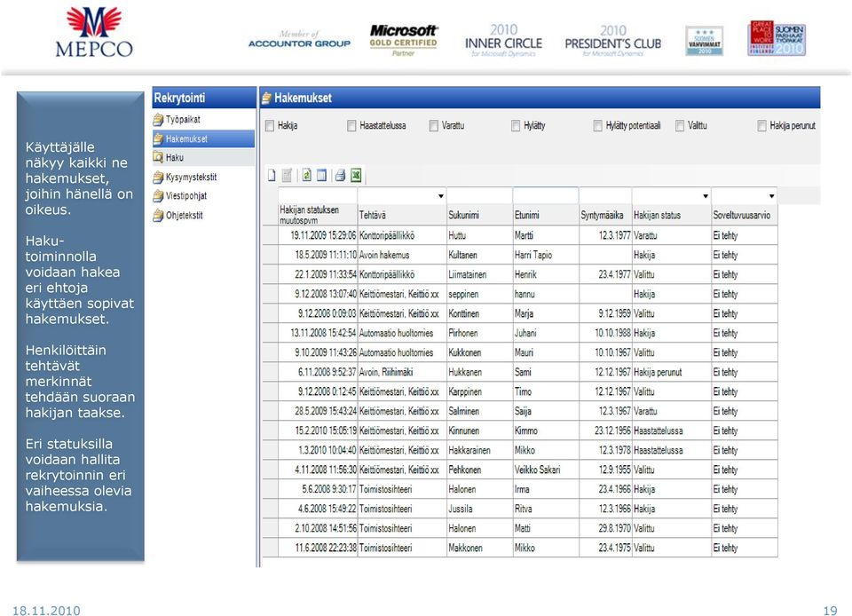Select the row selector for Kultanen
Image resolution: width=852 pixels, height=616 pixels.
tap(270, 256)
